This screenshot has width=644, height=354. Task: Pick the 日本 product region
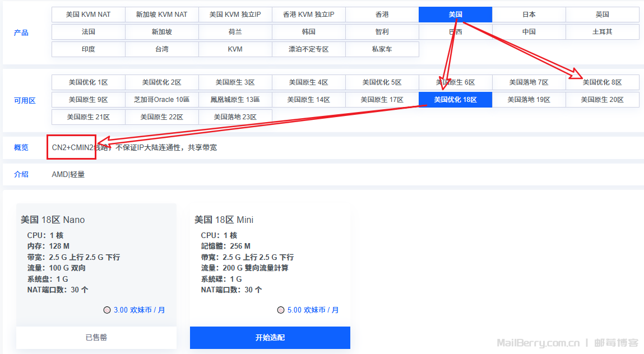[x=529, y=15]
